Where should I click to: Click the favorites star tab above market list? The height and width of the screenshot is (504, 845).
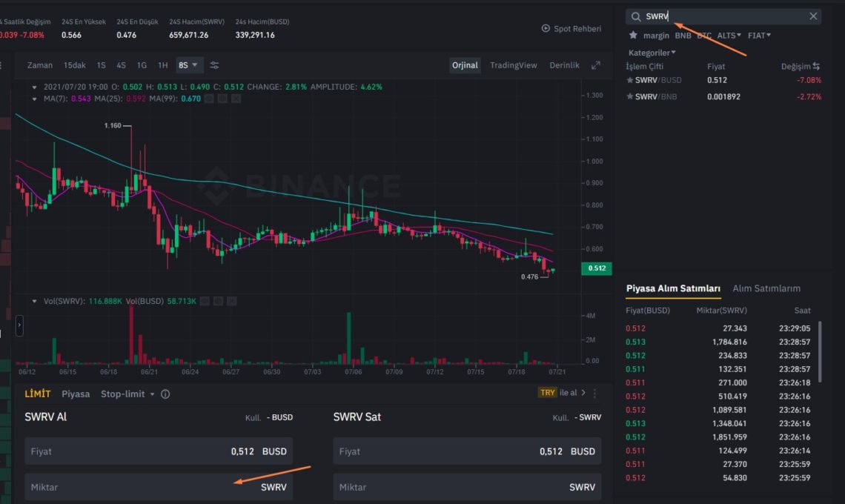(633, 35)
